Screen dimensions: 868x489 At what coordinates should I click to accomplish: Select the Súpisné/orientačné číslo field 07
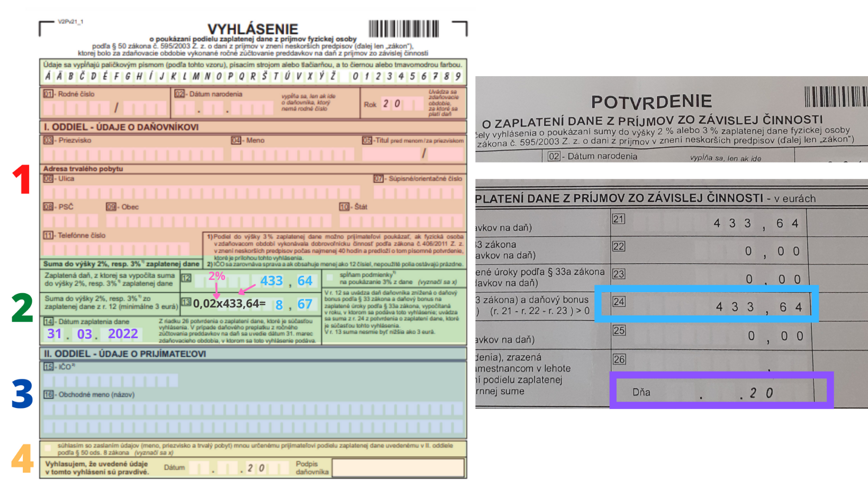click(x=418, y=193)
